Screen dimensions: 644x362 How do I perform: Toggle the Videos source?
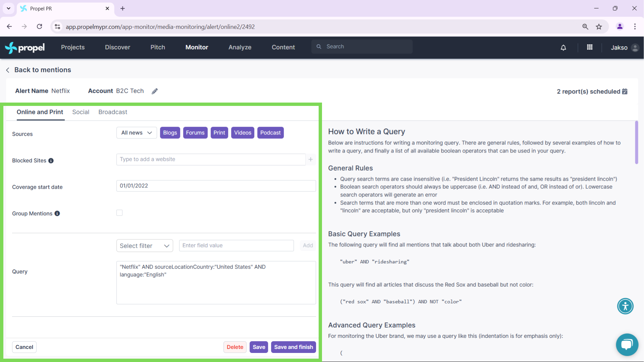tap(243, 133)
